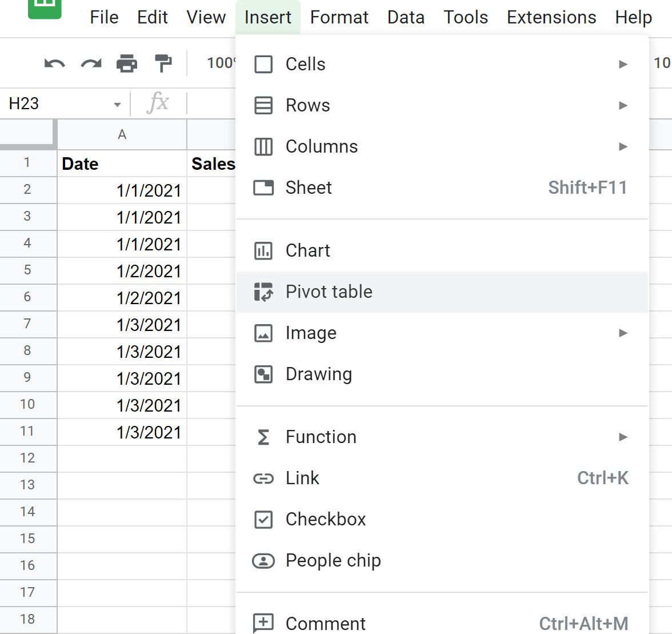Open the Extensions menu
672x634 pixels.
pos(551,18)
